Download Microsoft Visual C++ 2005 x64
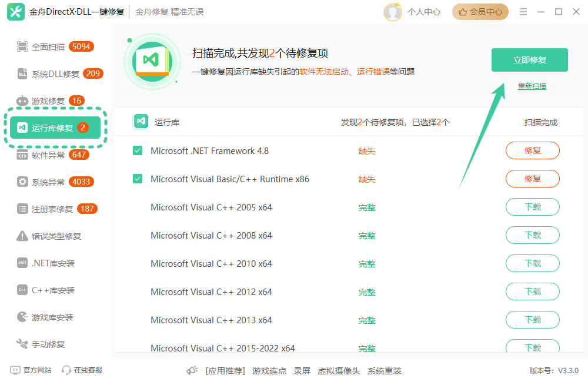 (x=533, y=207)
